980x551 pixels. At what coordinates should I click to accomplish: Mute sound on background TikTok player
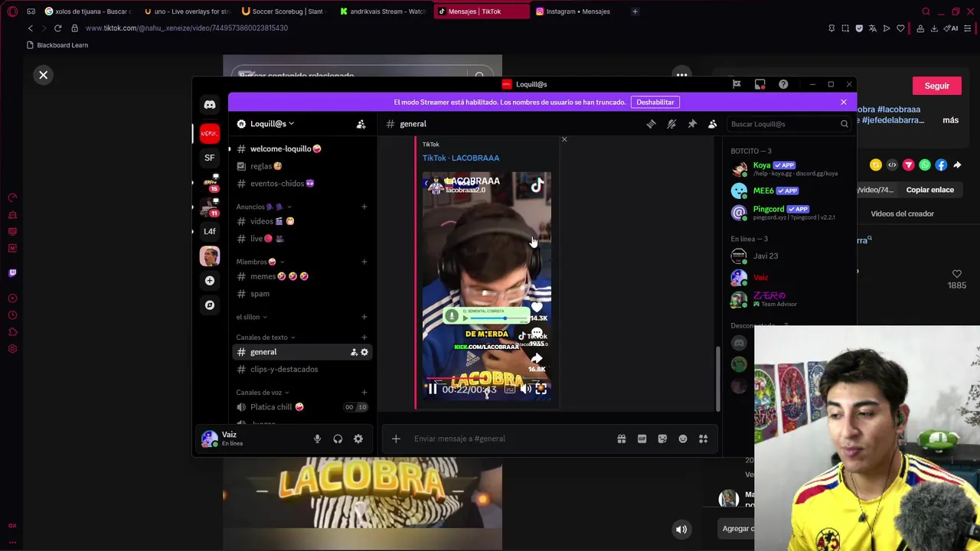[681, 530]
